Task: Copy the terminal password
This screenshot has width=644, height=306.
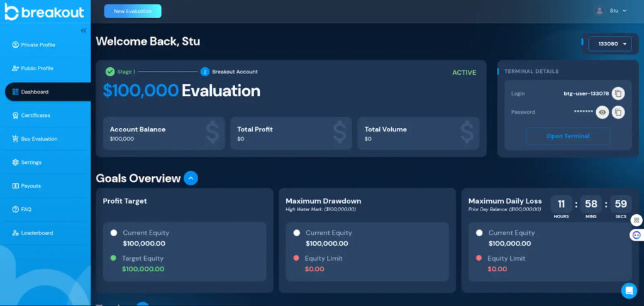Action: point(618,112)
